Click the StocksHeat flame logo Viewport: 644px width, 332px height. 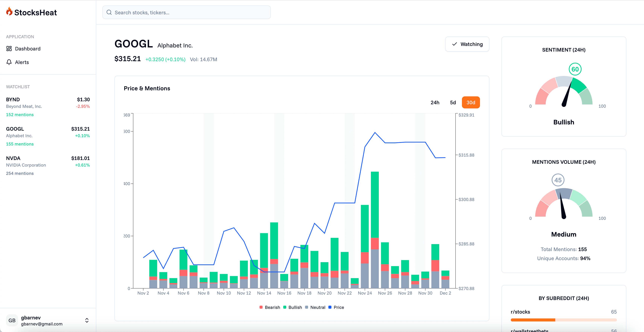click(x=9, y=12)
